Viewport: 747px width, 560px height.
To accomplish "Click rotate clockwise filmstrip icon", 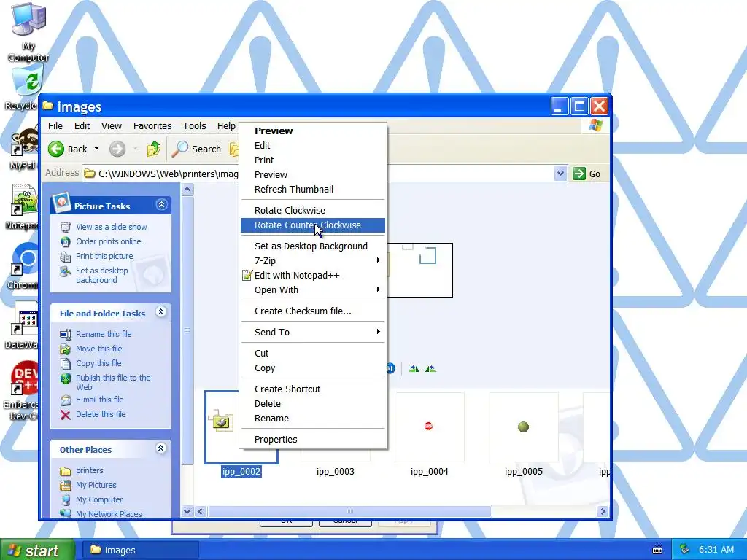I will point(414,368).
